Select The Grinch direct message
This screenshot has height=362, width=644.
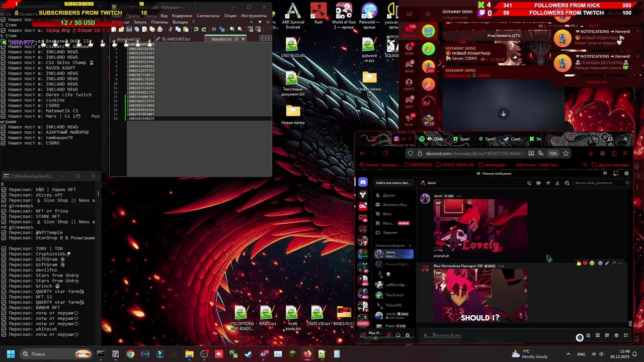(x=394, y=295)
